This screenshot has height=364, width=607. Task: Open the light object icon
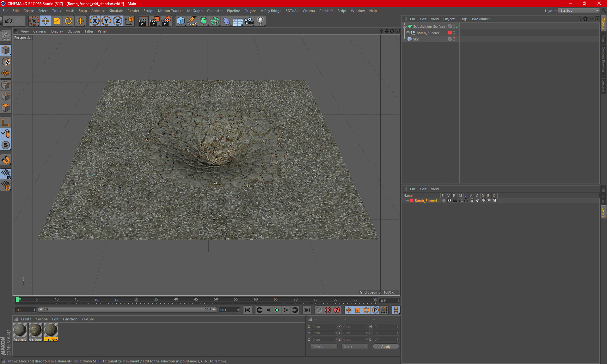coord(261,21)
